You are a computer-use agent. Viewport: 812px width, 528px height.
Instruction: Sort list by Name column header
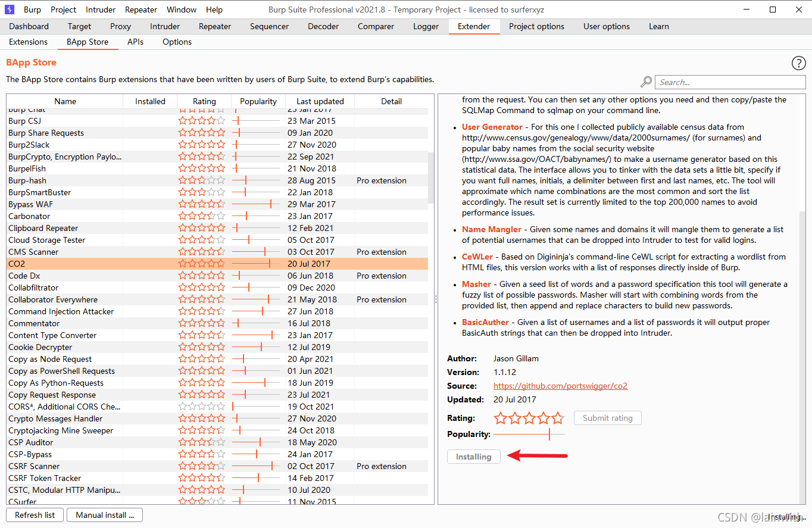tap(65, 101)
